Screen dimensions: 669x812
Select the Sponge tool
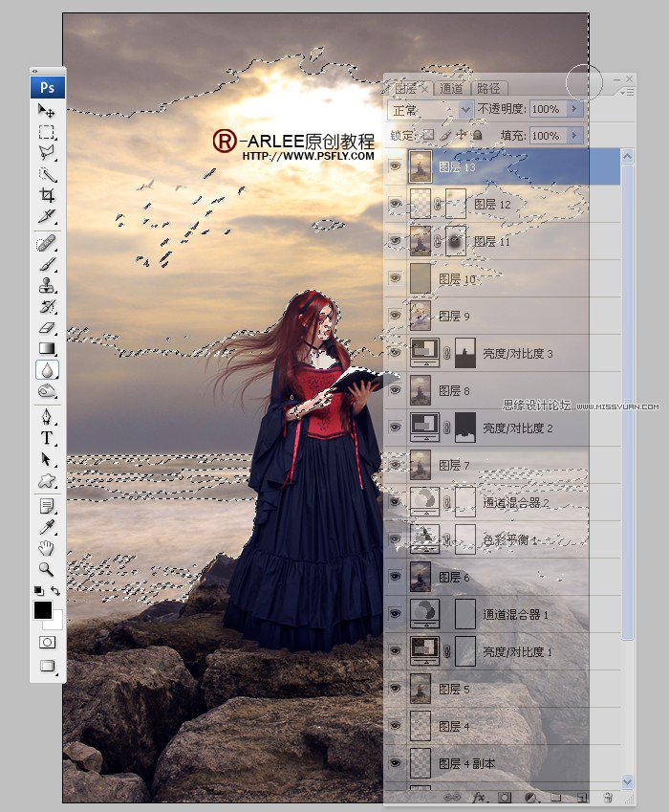[x=47, y=391]
